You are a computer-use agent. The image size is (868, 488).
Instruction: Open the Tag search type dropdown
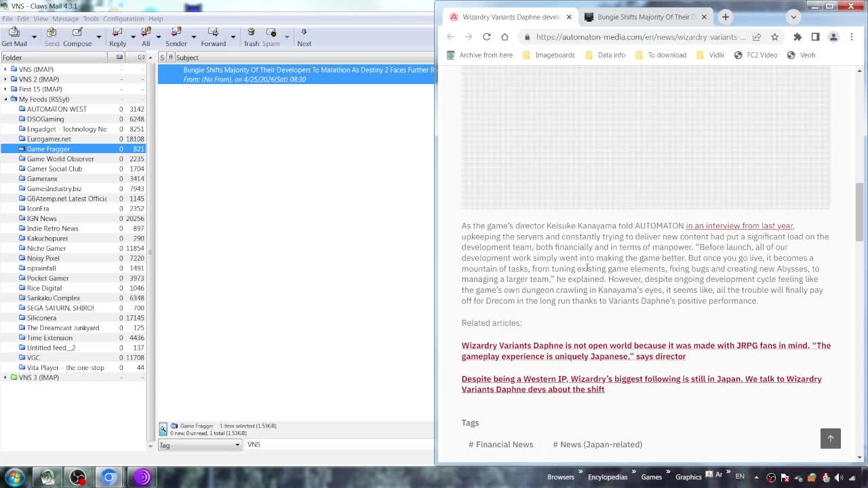click(199, 445)
